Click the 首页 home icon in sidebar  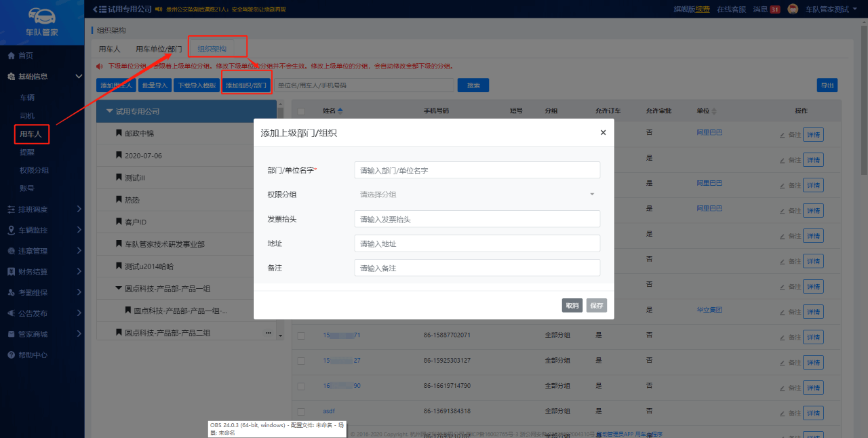click(x=11, y=56)
